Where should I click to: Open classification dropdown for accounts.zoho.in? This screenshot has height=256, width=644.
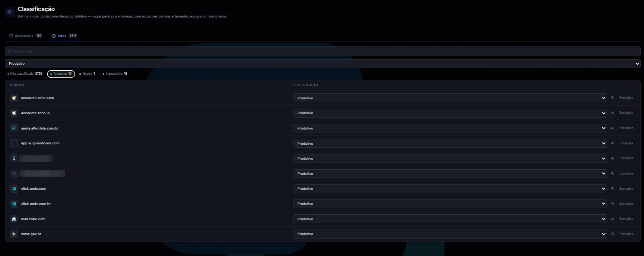pos(450,113)
